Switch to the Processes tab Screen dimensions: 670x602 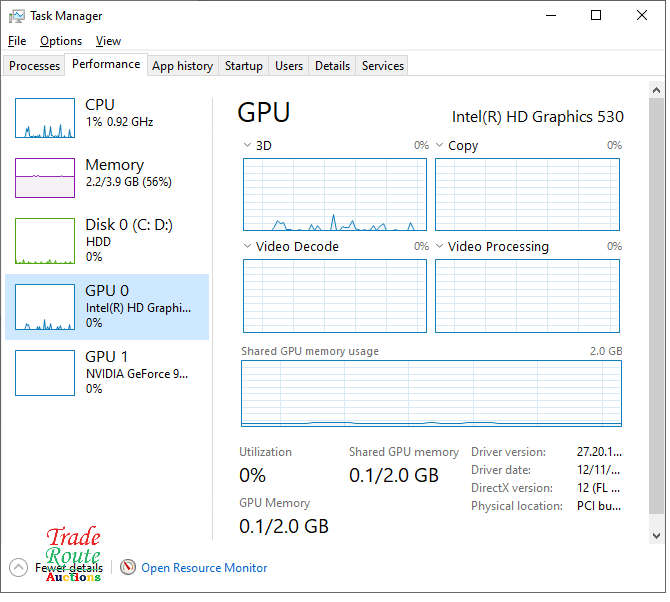[x=35, y=66]
